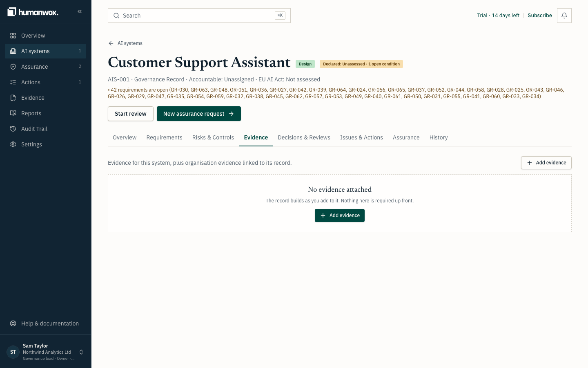
Task: Click the back arrow beside AI systems
Action: (111, 43)
